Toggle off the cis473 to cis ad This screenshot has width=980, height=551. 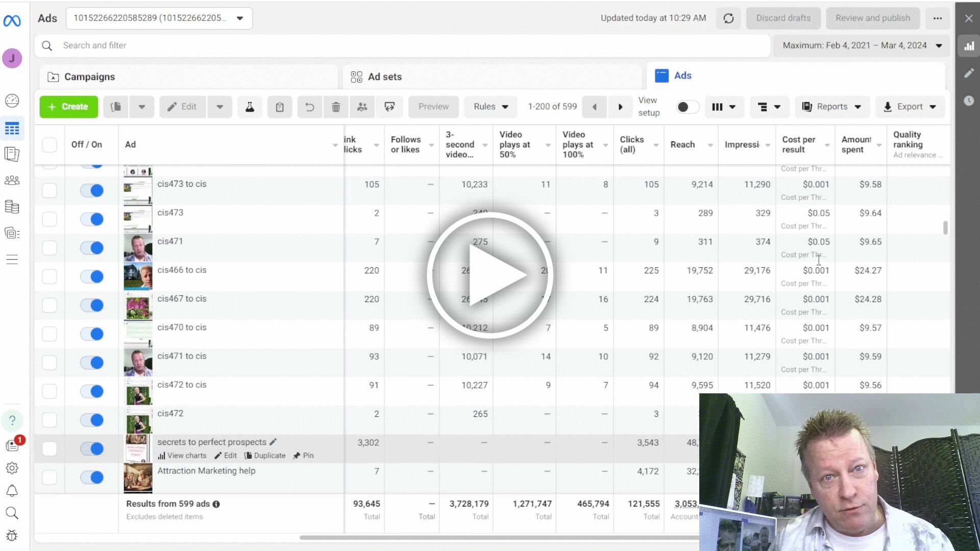[92, 190]
